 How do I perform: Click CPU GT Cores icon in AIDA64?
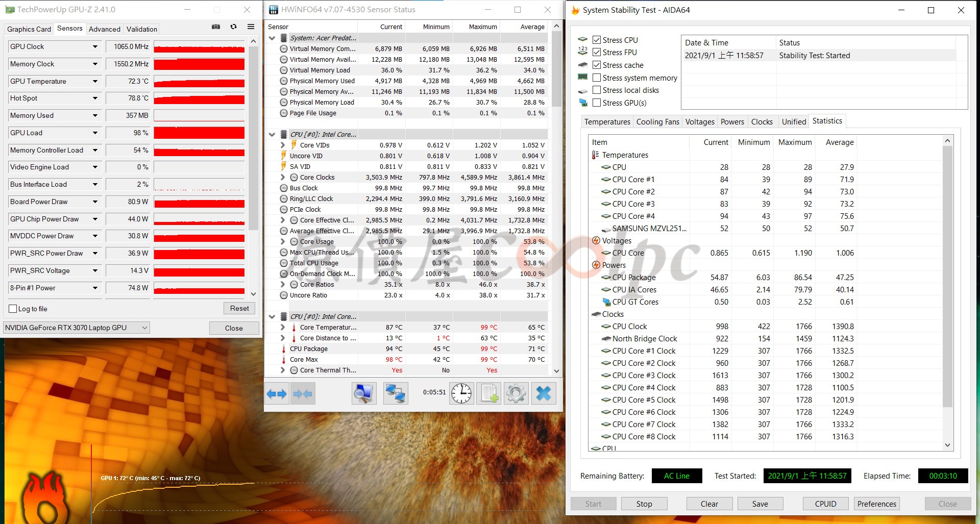[606, 302]
